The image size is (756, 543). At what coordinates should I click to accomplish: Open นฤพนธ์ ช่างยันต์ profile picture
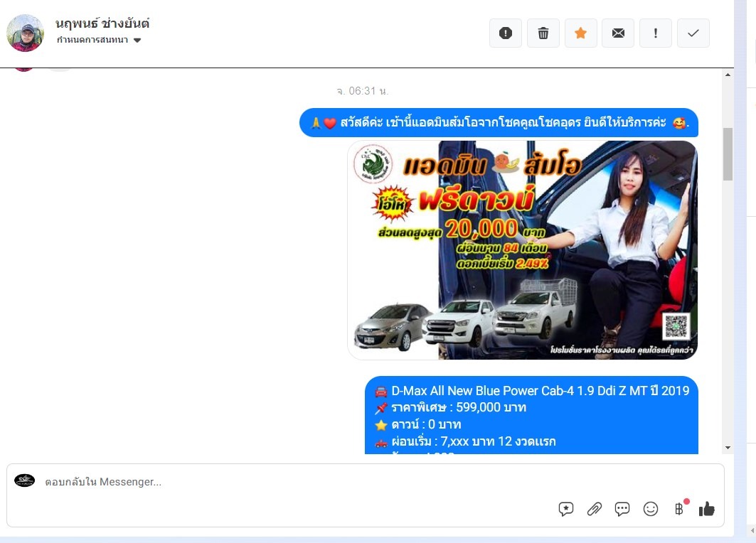pos(25,33)
